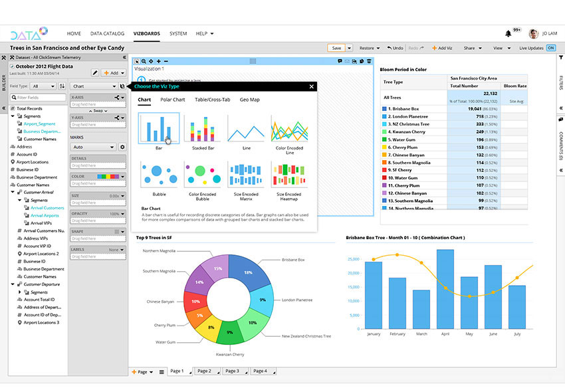
Task: Switch to the Polar Chart tab
Action: pos(172,100)
